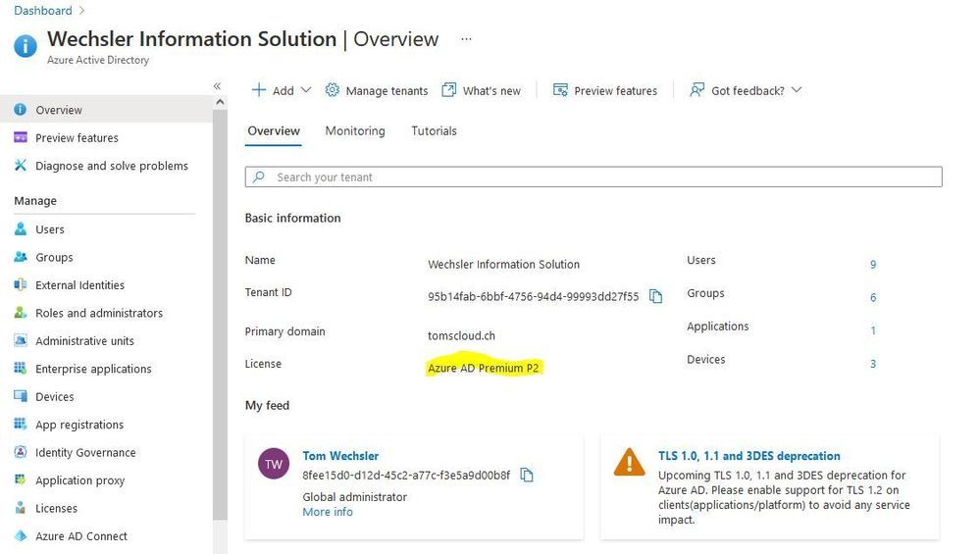Click the Applications count 1 link

(x=873, y=330)
